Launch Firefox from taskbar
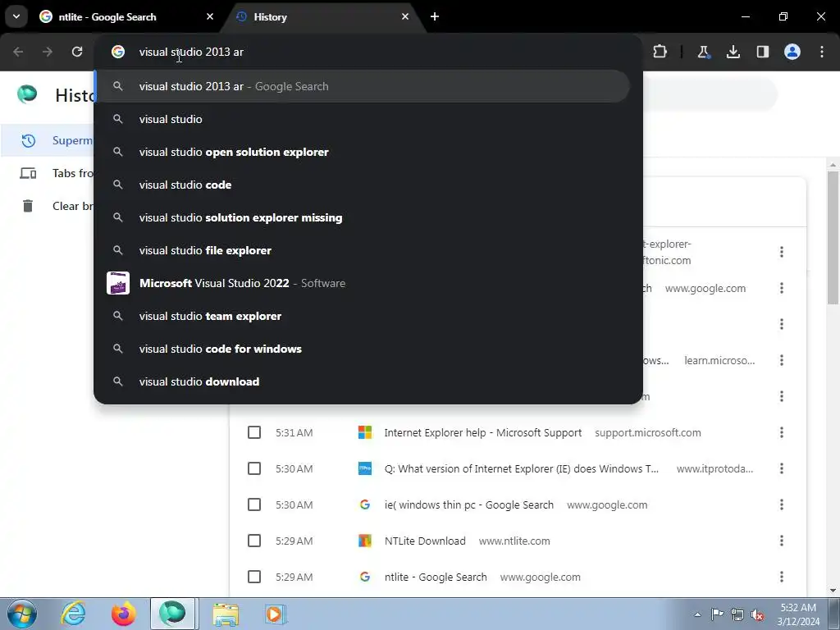This screenshot has width=840, height=630. (123, 614)
